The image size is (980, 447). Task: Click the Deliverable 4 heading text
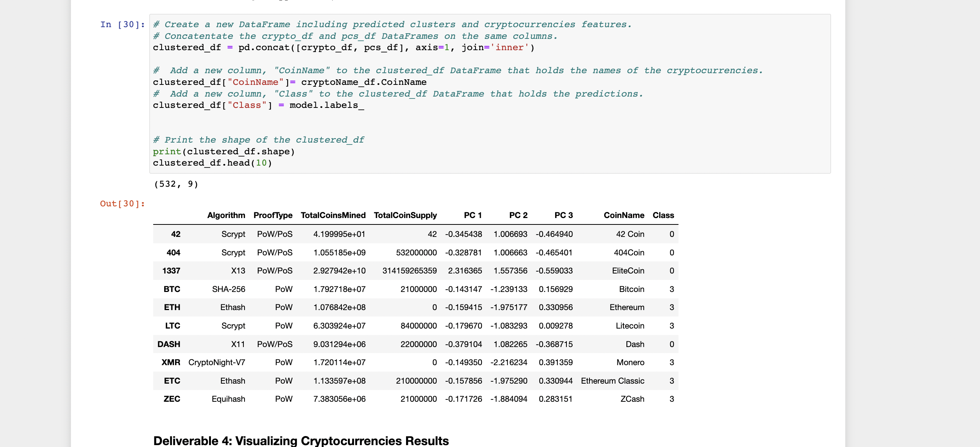click(300, 441)
